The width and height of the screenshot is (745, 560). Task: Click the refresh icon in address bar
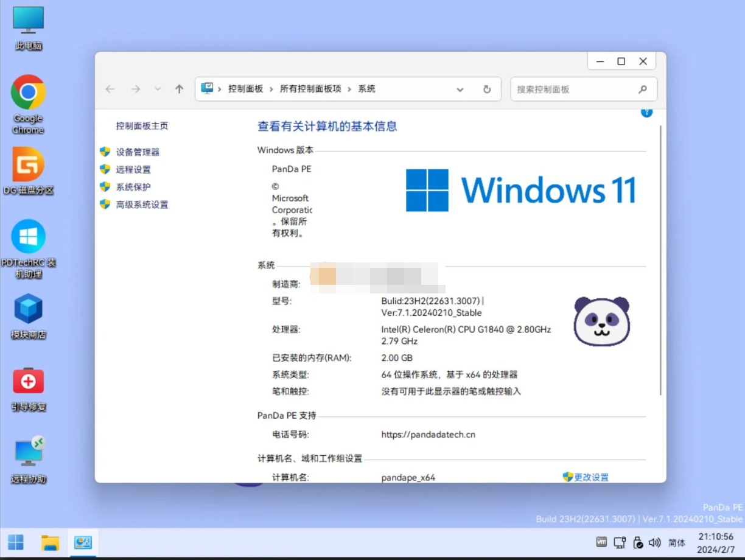click(486, 89)
